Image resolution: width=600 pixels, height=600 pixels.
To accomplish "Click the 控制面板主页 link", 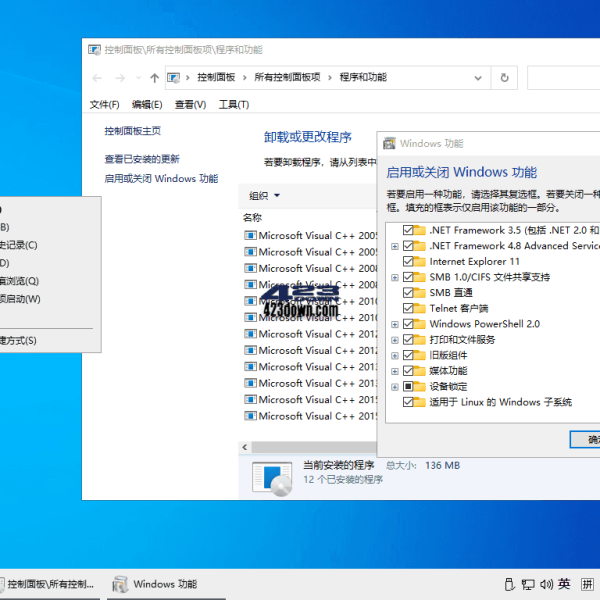I will pos(132,131).
